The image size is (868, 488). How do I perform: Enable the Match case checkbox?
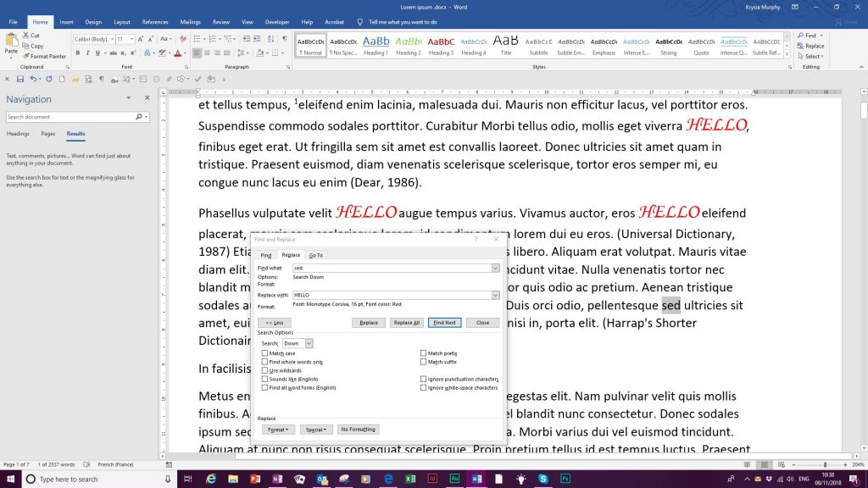[x=264, y=353]
